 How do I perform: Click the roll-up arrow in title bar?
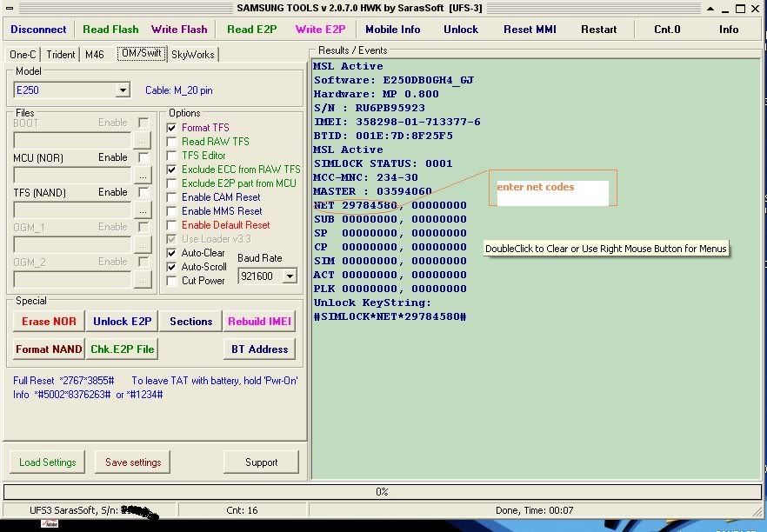[710, 9]
